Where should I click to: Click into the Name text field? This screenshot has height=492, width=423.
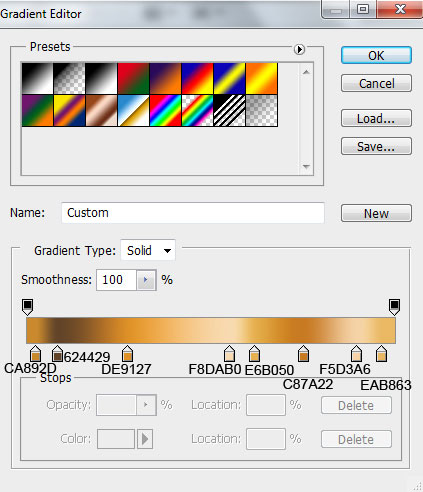point(193,213)
